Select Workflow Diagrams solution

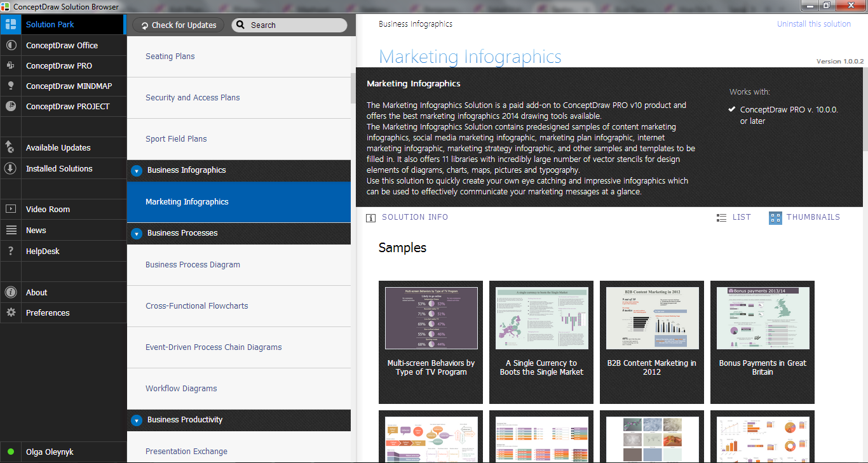pyautogui.click(x=239, y=389)
